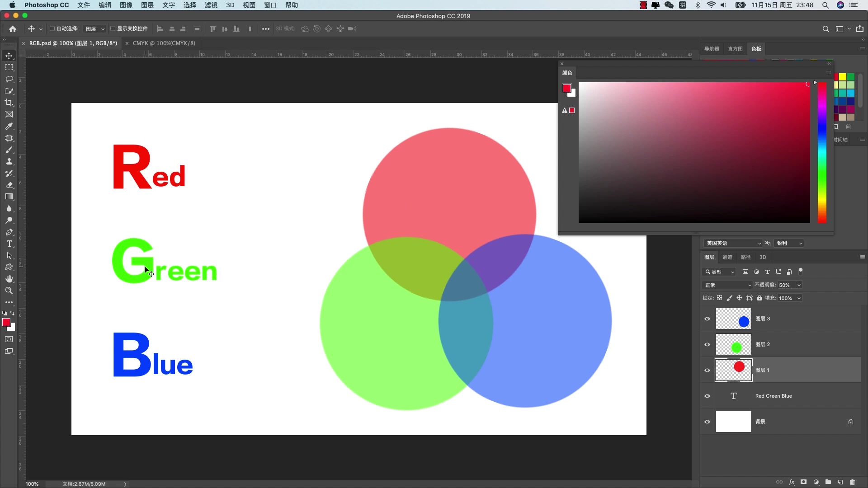Screen dimensions: 868x488
Task: Open the 美国英语 language dropdown
Action: click(732, 243)
